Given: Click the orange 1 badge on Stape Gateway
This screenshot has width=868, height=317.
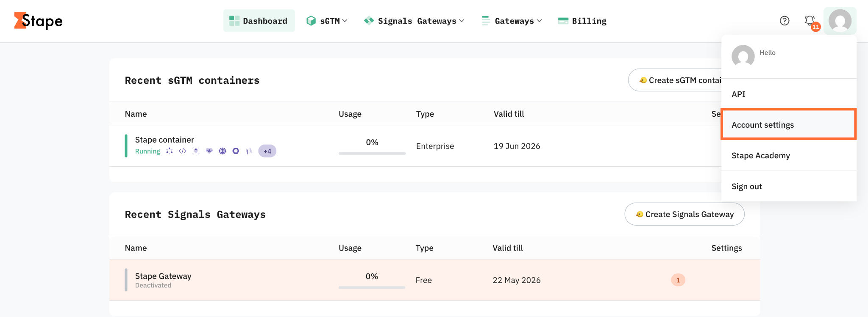Looking at the screenshot, I should [x=678, y=280].
